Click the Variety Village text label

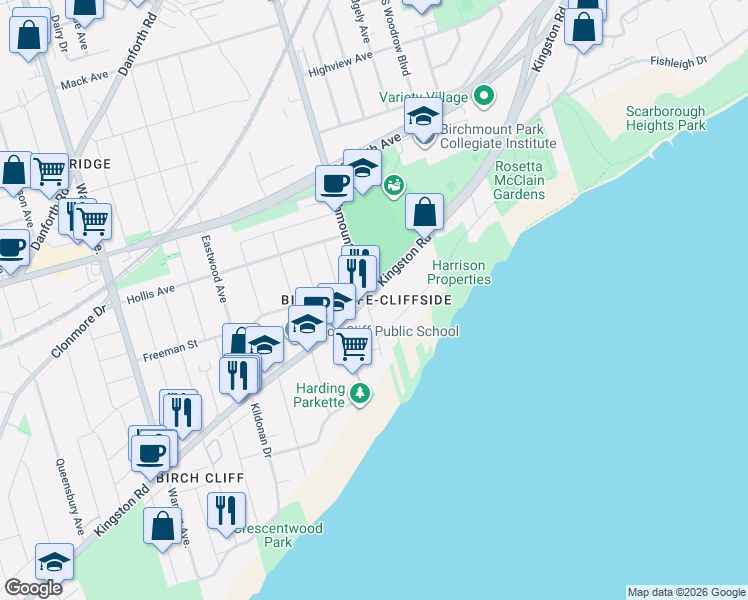(x=424, y=97)
